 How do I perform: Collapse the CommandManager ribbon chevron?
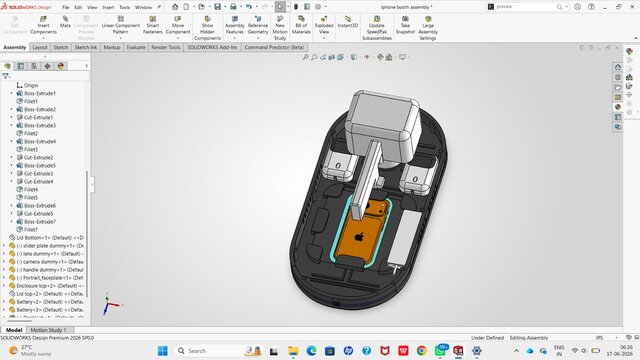636,38
